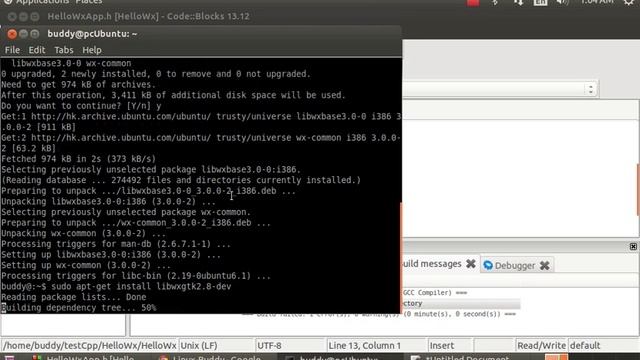The image size is (640, 360).
Task: Click the Processing triggers for man-db line
Action: (x=116, y=244)
